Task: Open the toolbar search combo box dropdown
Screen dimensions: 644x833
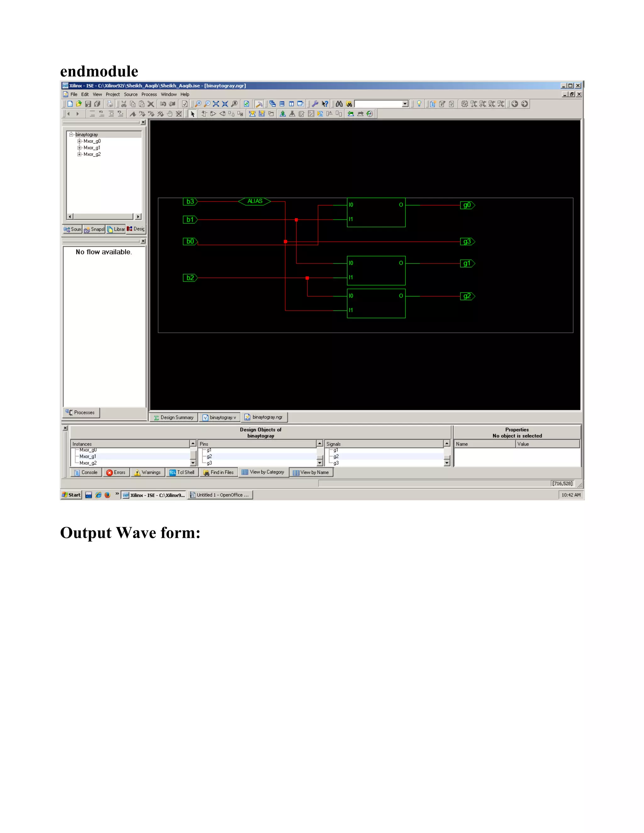Action: pyautogui.click(x=405, y=104)
